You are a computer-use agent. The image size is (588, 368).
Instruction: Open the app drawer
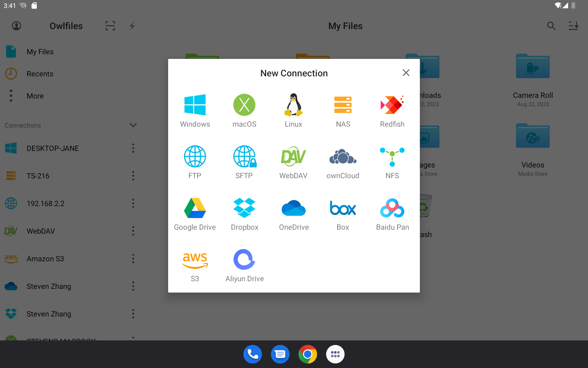(x=335, y=354)
